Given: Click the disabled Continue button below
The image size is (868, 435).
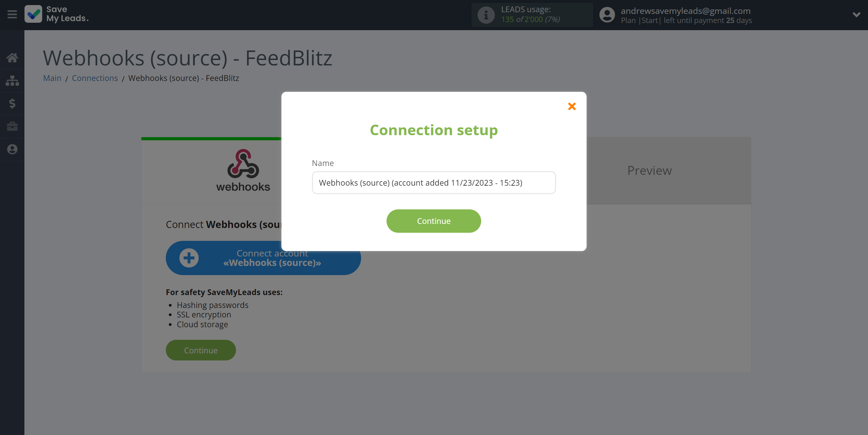Looking at the screenshot, I should point(201,350).
